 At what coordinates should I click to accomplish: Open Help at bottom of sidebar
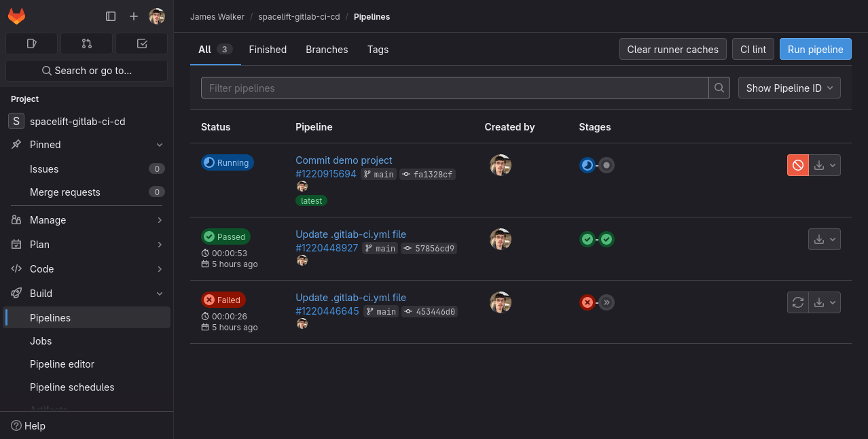[28, 425]
